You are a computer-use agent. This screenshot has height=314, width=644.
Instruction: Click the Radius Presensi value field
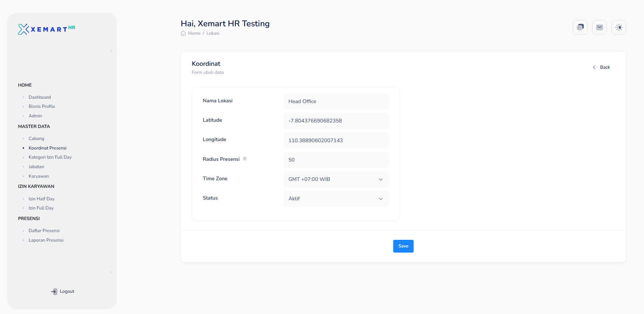pos(336,160)
